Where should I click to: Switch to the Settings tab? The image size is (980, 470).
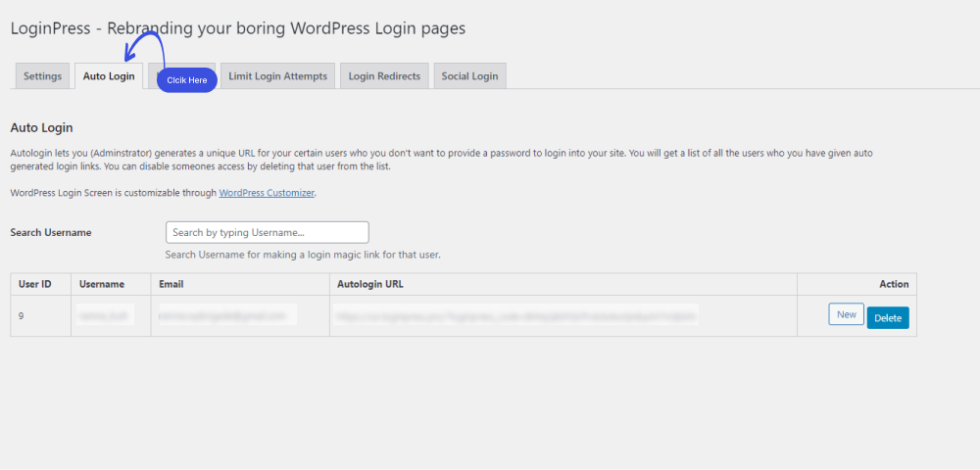42,76
